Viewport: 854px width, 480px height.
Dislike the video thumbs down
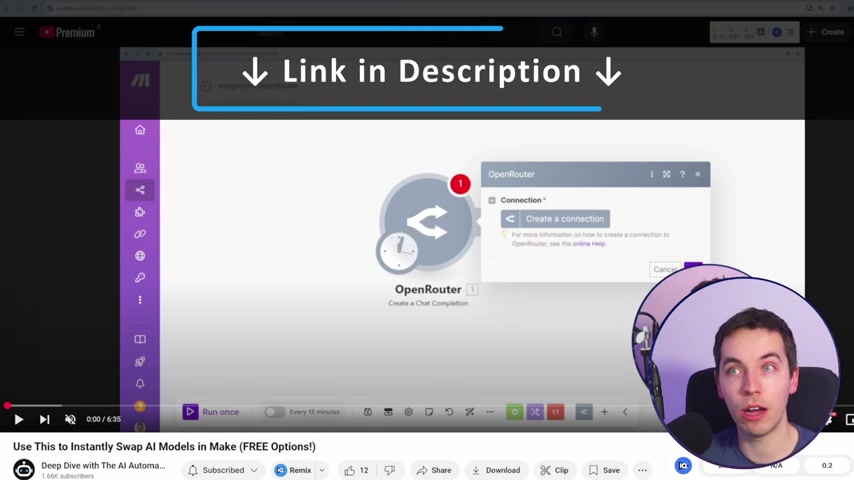390,470
